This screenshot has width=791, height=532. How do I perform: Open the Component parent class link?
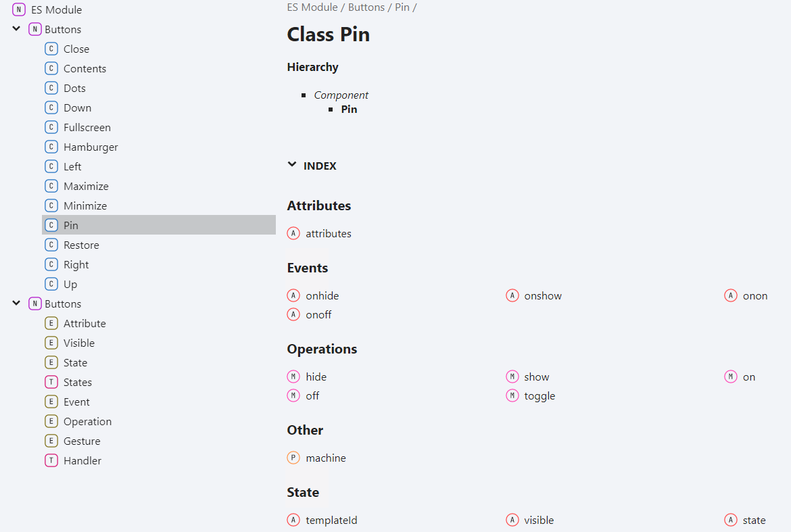point(341,95)
